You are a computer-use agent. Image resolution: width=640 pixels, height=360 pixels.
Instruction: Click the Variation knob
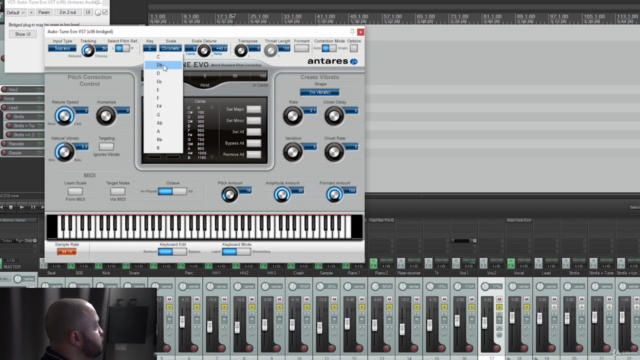[293, 152]
